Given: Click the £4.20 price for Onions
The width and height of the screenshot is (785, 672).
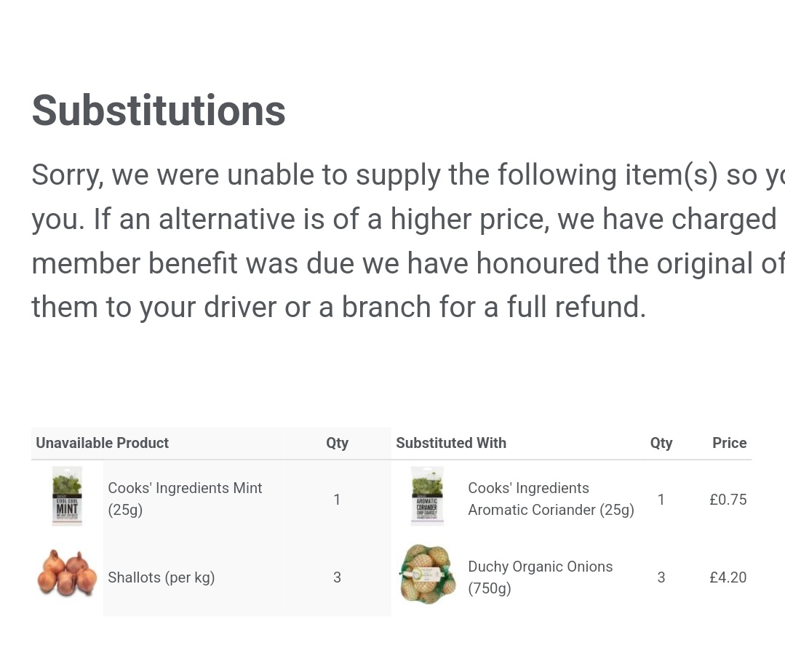Looking at the screenshot, I should tap(728, 577).
